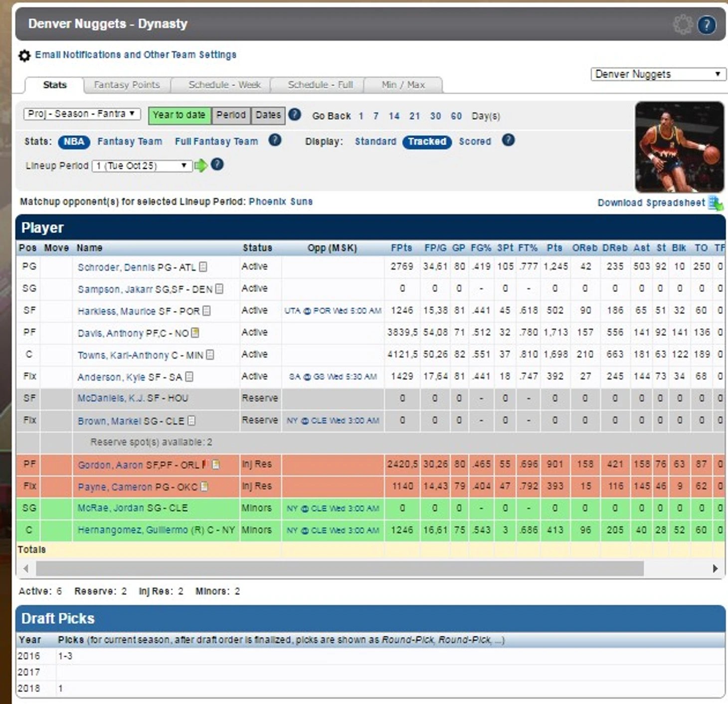Open the Denver Nuggets team dropdown
Screen dimensions: 728x704
pos(658,74)
